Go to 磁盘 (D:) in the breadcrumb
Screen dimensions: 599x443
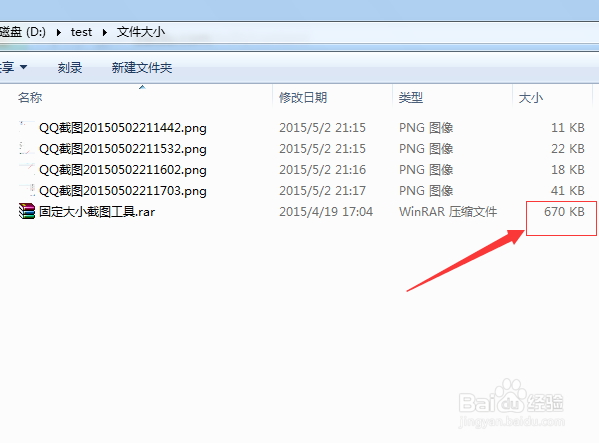coord(23,32)
